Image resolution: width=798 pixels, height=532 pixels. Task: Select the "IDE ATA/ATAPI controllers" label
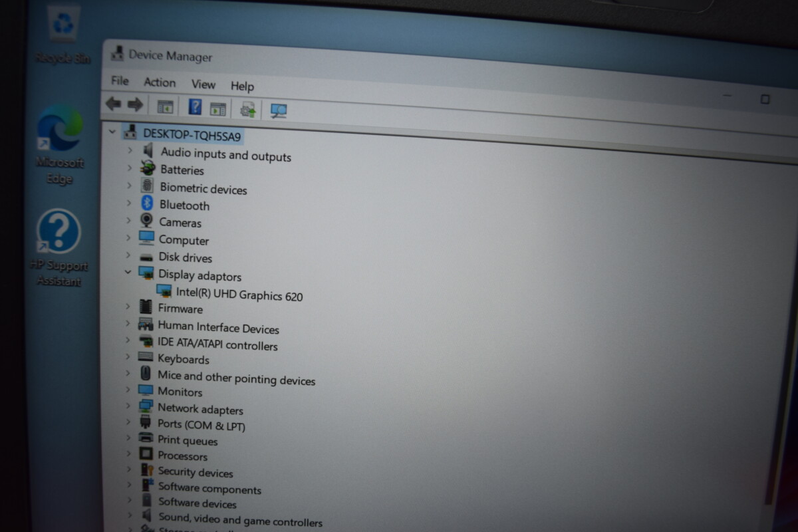(217, 344)
